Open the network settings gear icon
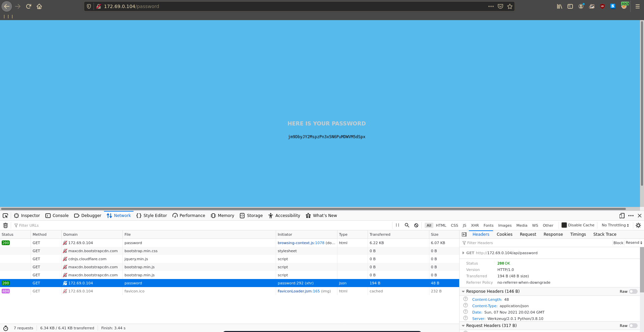The width and height of the screenshot is (644, 332). (638, 225)
